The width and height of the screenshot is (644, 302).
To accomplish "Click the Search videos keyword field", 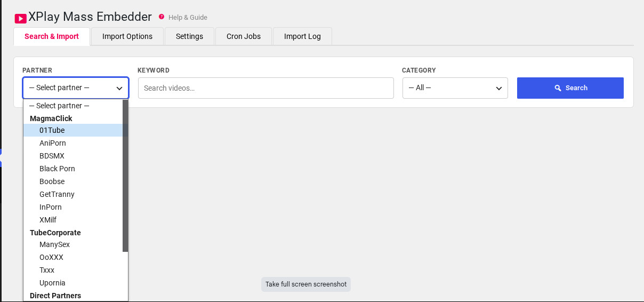I will point(266,88).
